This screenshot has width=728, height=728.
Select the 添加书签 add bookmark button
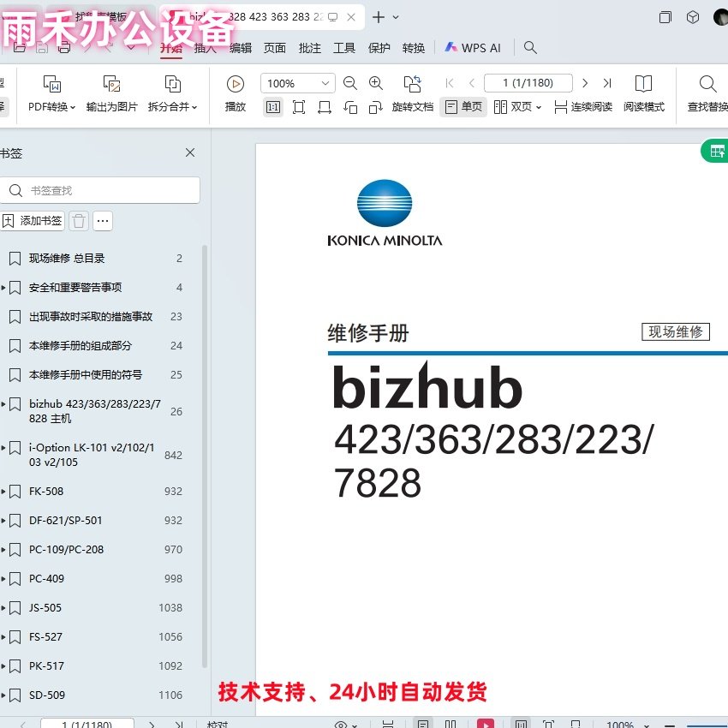pyautogui.click(x=33, y=221)
